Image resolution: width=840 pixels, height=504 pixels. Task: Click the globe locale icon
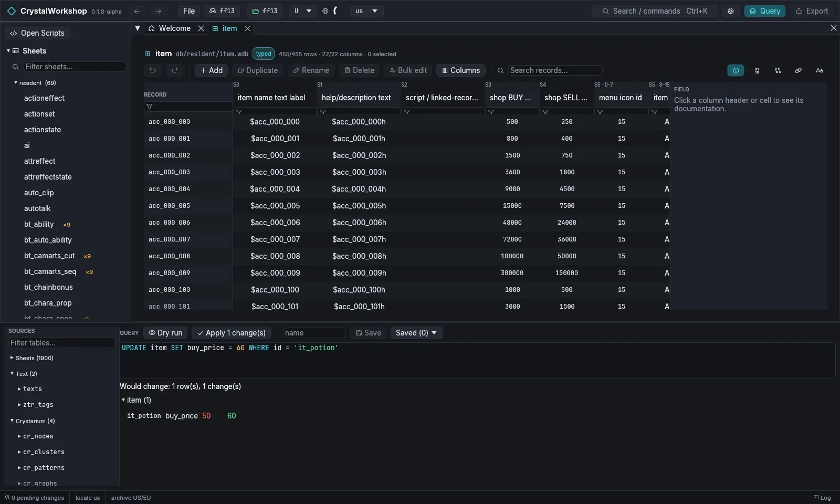[325, 11]
